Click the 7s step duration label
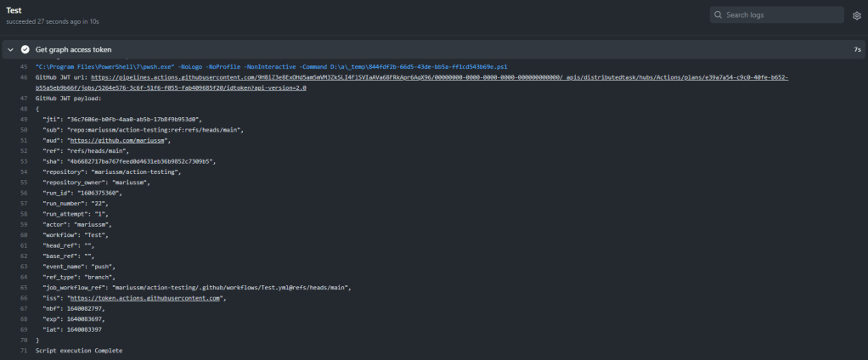This screenshot has height=360, width=868. [857, 50]
